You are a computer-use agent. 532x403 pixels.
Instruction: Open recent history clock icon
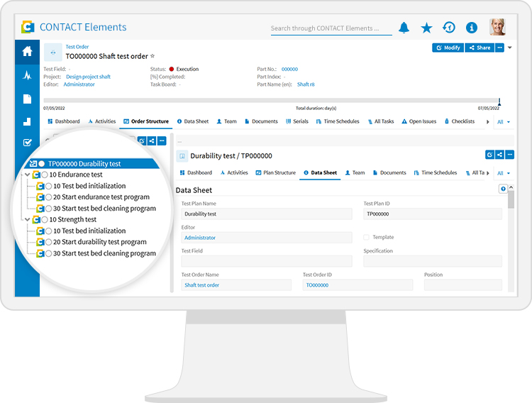pos(449,28)
